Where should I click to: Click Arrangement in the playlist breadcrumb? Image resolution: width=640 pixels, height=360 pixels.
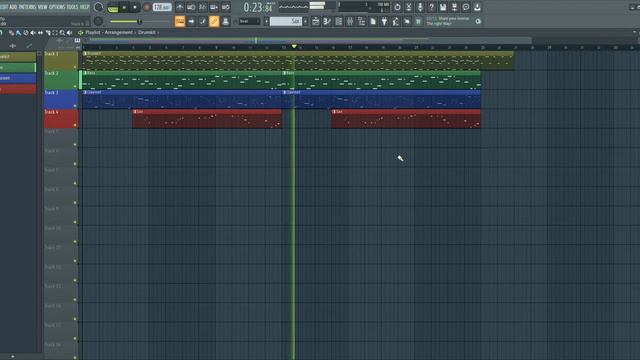click(119, 33)
